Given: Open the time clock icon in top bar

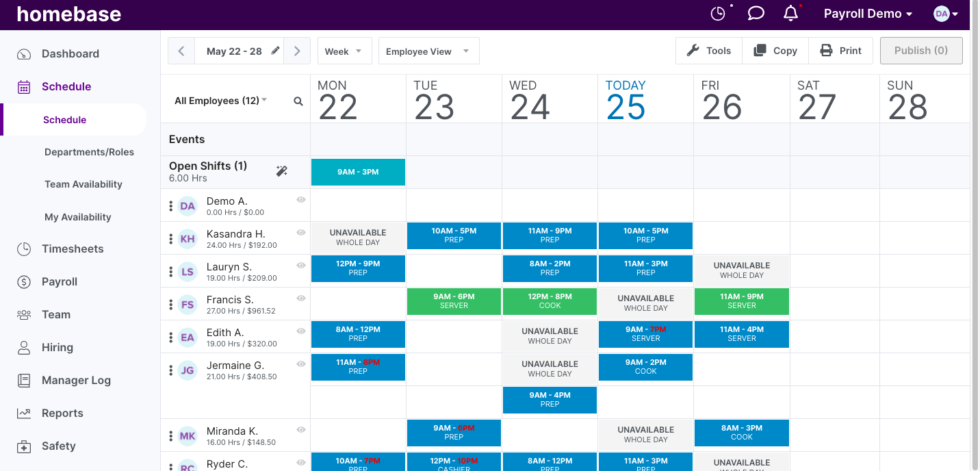Looking at the screenshot, I should tap(718, 13).
